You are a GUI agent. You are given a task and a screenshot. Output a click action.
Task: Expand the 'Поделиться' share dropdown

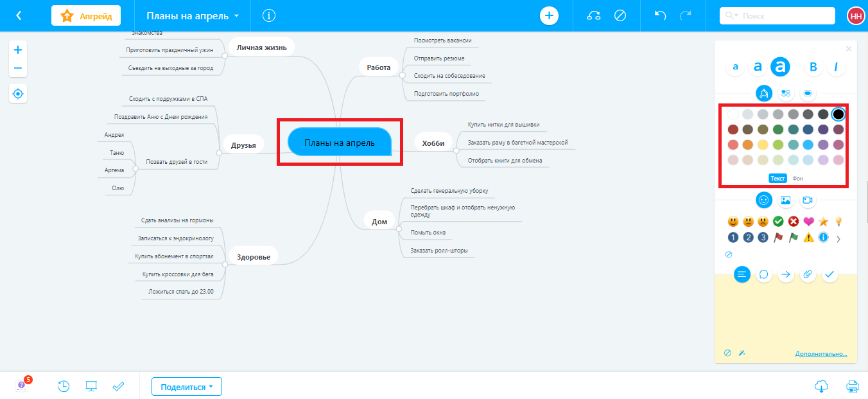point(187,387)
